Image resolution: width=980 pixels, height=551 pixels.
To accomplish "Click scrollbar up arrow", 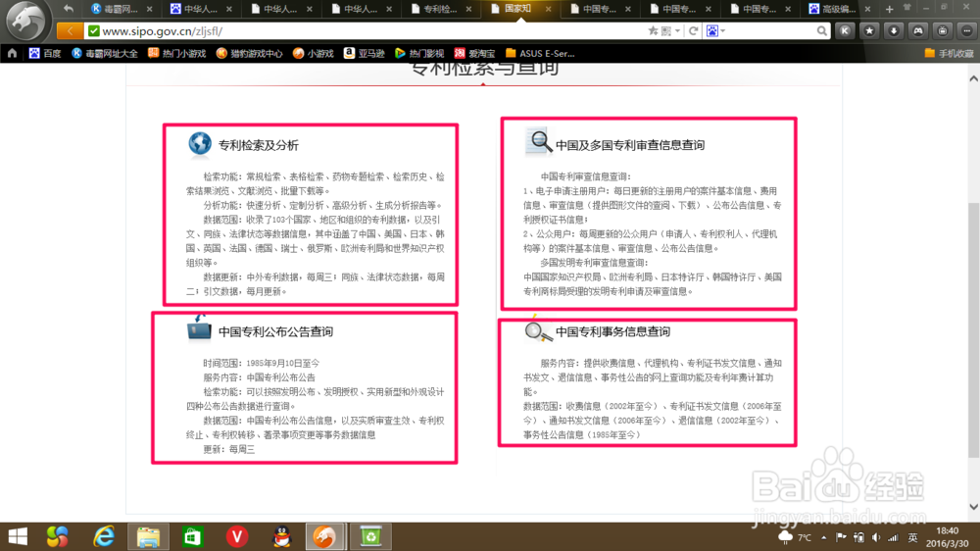I will (x=973, y=78).
